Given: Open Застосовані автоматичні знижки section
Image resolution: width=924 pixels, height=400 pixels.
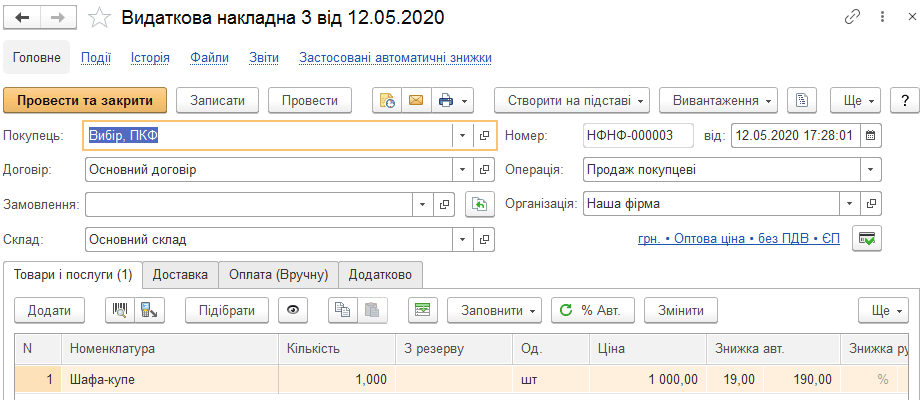Looking at the screenshot, I should 395,58.
